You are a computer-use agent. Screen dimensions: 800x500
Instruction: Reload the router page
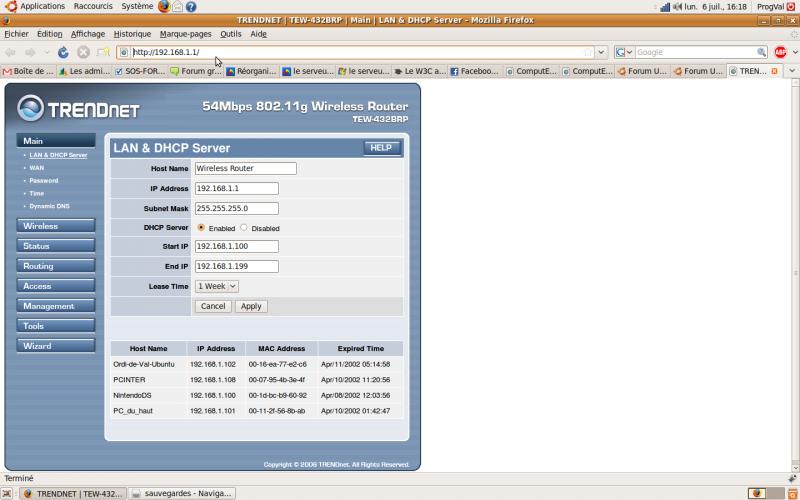point(63,52)
